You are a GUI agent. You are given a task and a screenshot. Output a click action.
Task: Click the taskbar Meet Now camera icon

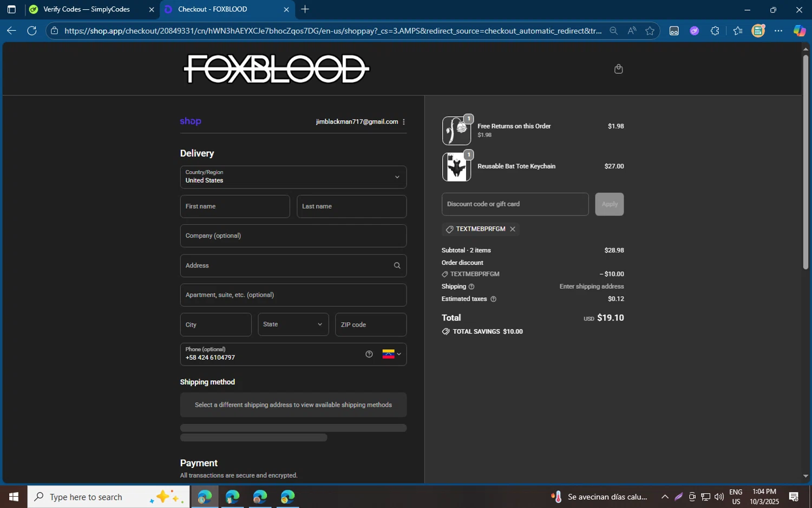pos(692,497)
